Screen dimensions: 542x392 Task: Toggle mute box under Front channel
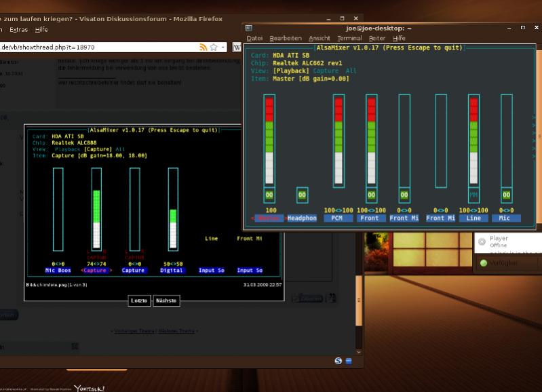371,195
